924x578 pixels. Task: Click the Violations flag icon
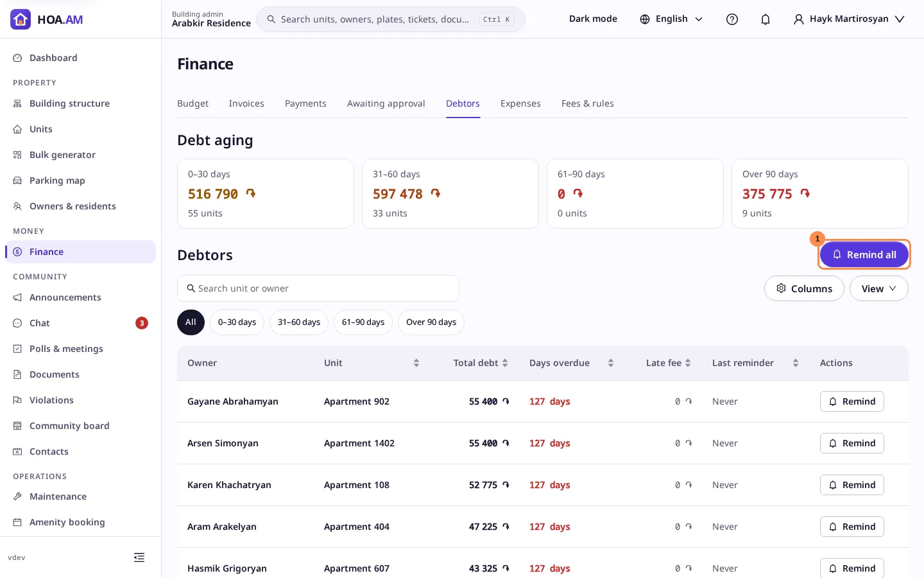[17, 400]
